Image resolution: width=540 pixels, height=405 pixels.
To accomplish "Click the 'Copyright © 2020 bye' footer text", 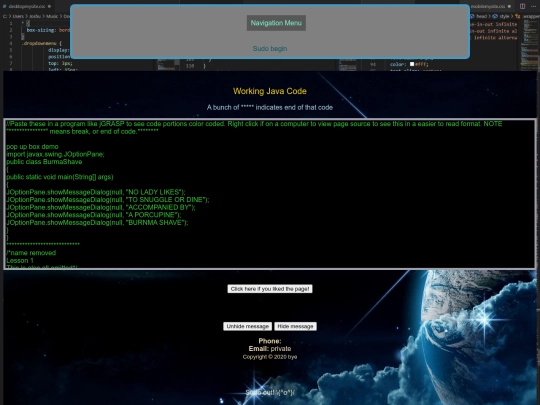I will 270,357.
